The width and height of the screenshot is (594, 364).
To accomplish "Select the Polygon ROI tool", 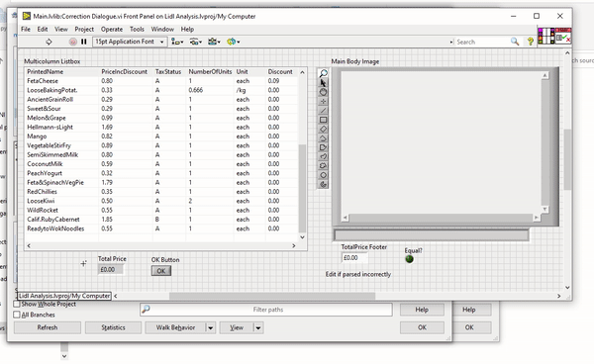I will coord(323,147).
